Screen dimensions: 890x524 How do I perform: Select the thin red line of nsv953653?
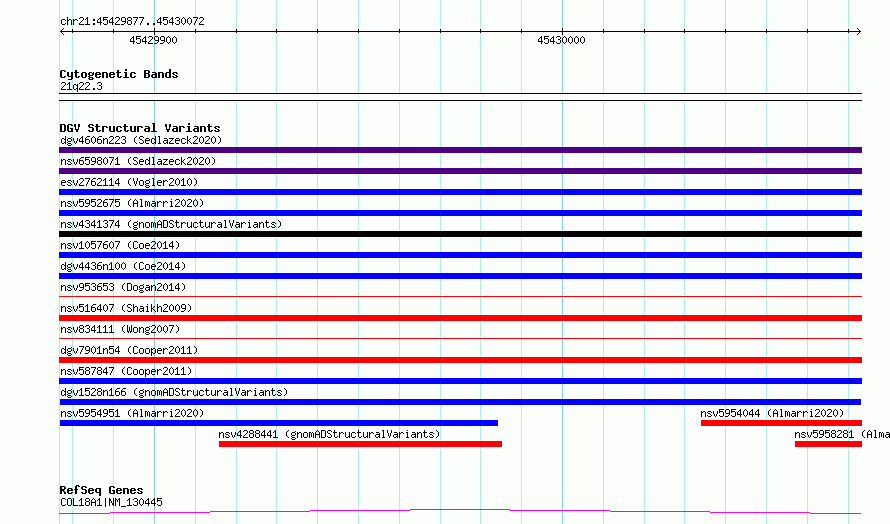[x=460, y=296]
